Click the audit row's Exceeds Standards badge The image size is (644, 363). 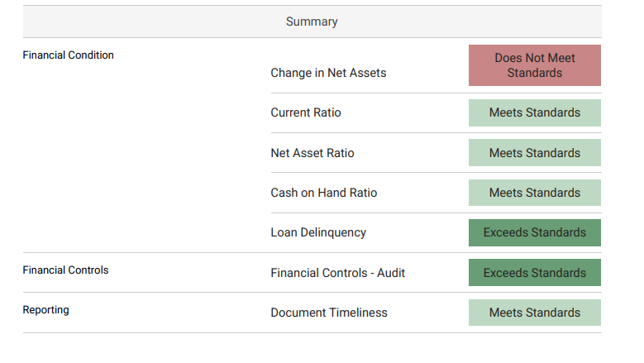(535, 273)
